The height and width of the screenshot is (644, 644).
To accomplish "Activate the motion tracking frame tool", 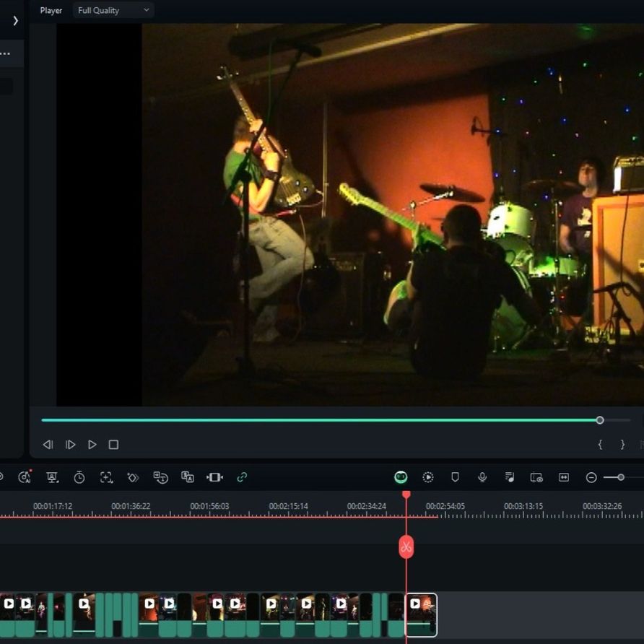I will point(106,477).
